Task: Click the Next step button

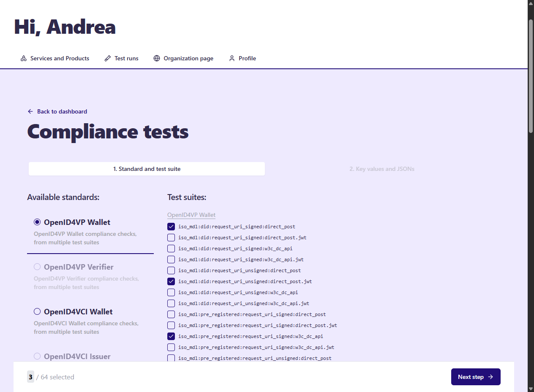Action: [476, 377]
